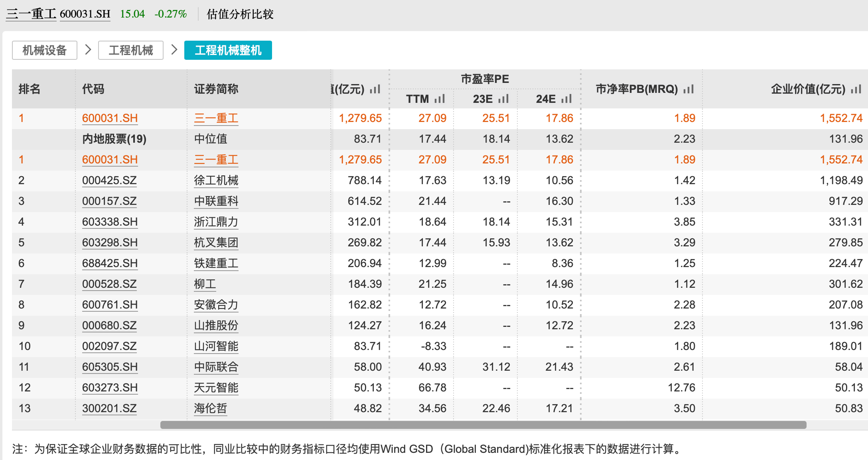Click PB value 12.76 for 天元智能

pos(682,387)
